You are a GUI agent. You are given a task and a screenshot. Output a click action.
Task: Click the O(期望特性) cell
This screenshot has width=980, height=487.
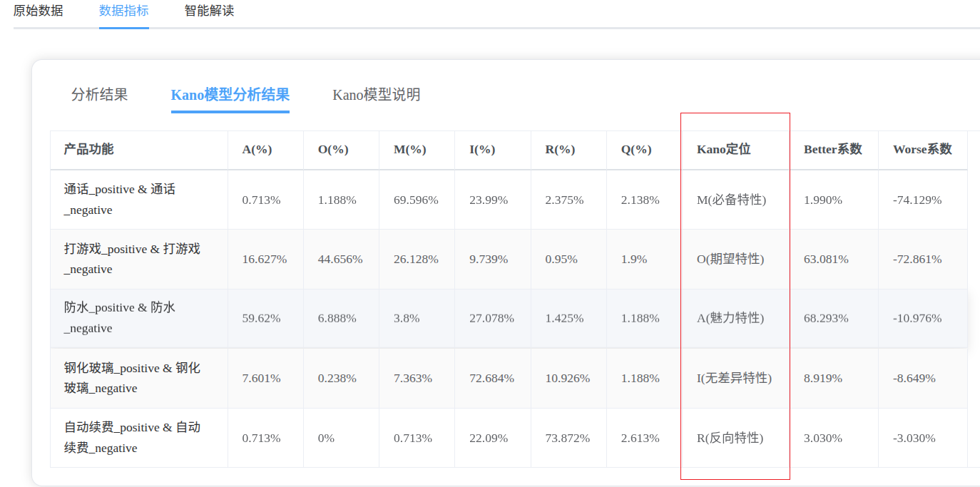(x=730, y=259)
